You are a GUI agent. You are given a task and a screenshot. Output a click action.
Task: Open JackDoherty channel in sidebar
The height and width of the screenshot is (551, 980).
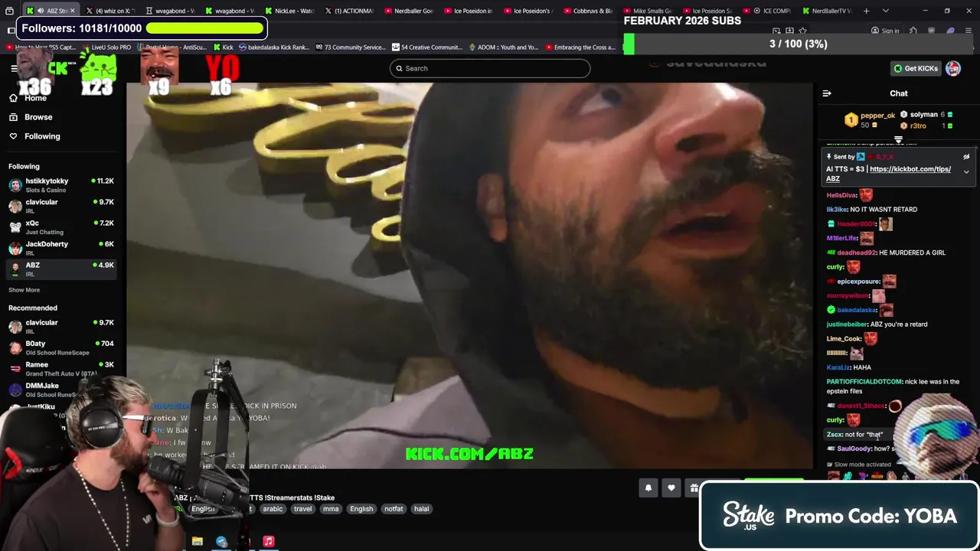pos(61,248)
